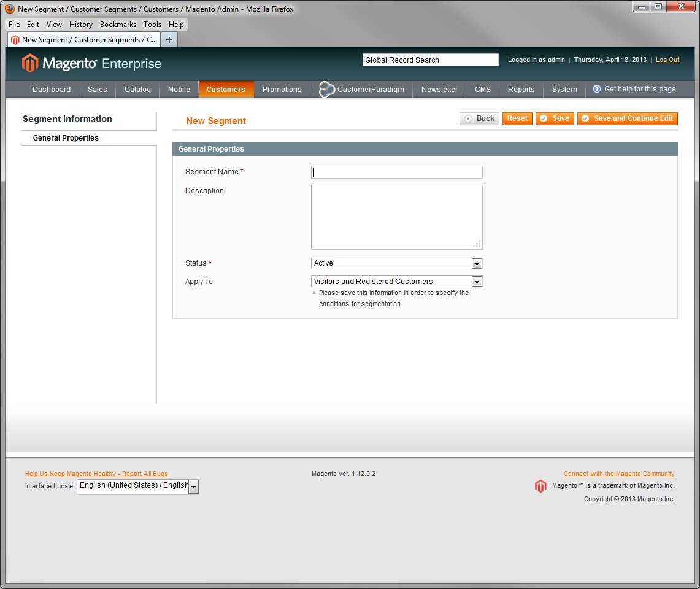Click the Save button

coord(555,118)
